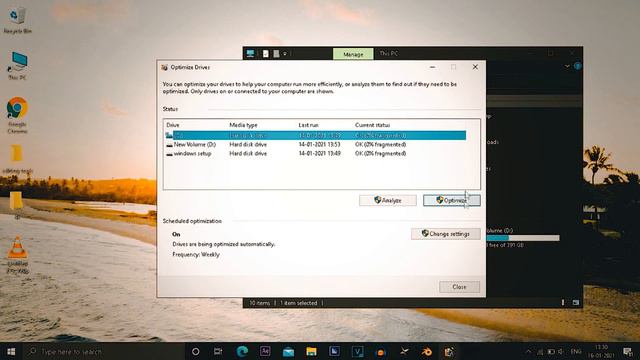Select the VLC cone file on desktop
This screenshot has width=640, height=360.
click(18, 254)
